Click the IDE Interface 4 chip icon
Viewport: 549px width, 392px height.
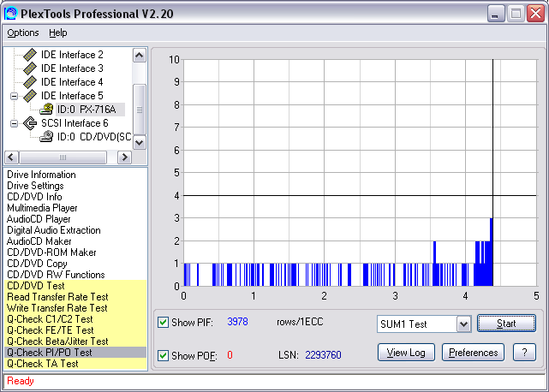coord(30,82)
